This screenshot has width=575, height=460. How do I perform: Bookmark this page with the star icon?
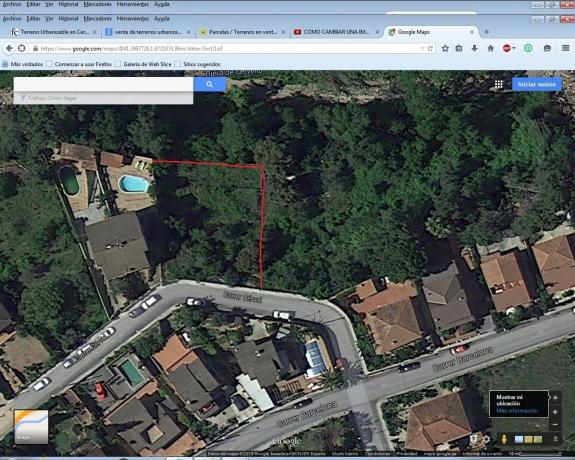click(x=445, y=48)
